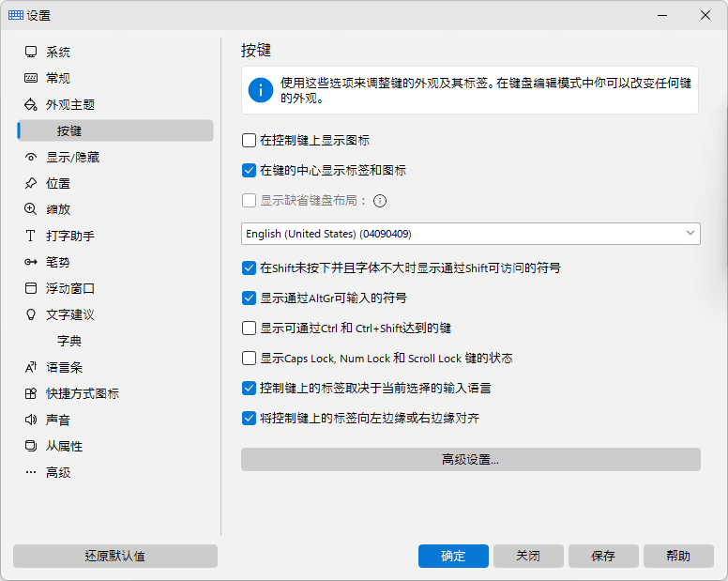Click the monitor icon beside 系统
This screenshot has width=728, height=581.
pos(31,52)
